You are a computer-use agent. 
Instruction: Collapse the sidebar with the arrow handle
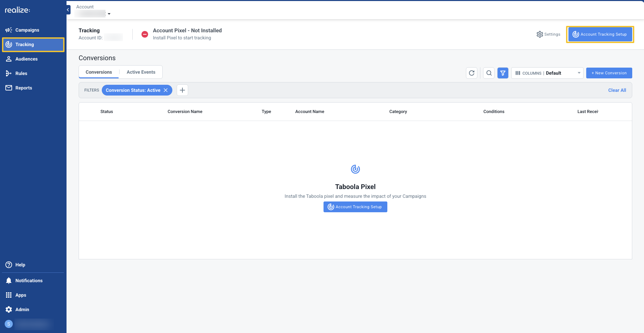68,10
